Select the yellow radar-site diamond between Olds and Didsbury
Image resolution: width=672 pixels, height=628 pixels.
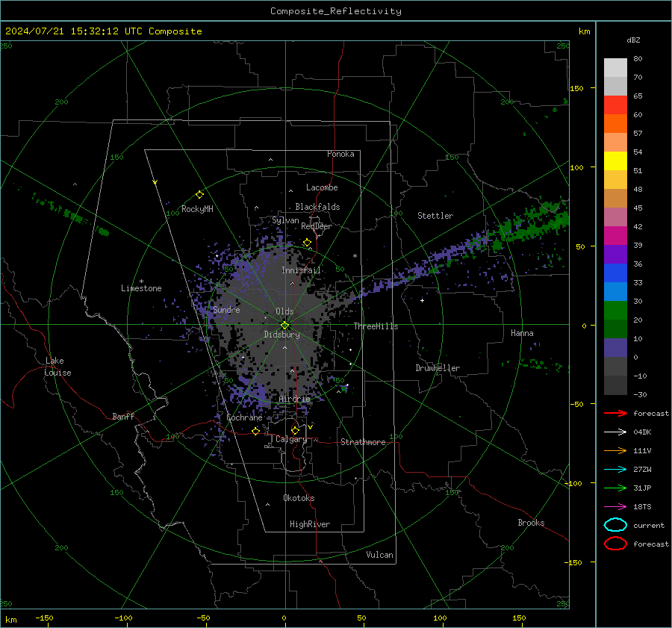point(284,326)
